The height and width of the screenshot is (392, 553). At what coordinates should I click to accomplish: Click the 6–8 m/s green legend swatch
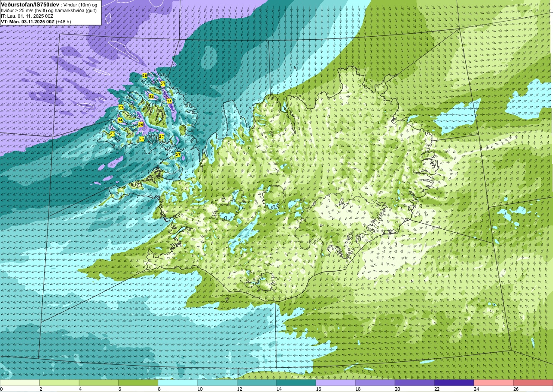tap(138, 383)
